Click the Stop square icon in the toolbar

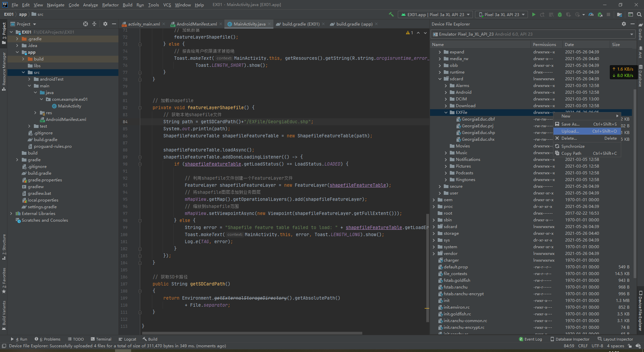click(608, 14)
